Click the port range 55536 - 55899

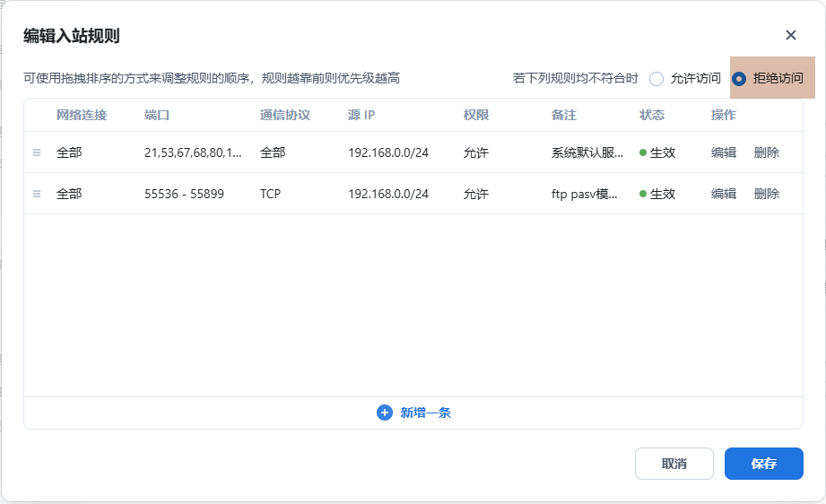[x=185, y=194]
